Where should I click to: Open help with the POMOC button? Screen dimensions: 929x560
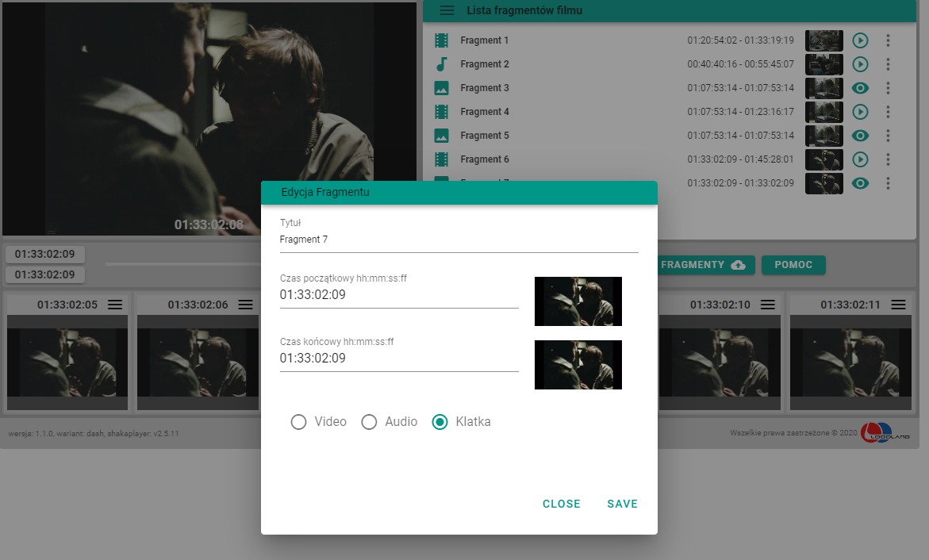tap(793, 265)
